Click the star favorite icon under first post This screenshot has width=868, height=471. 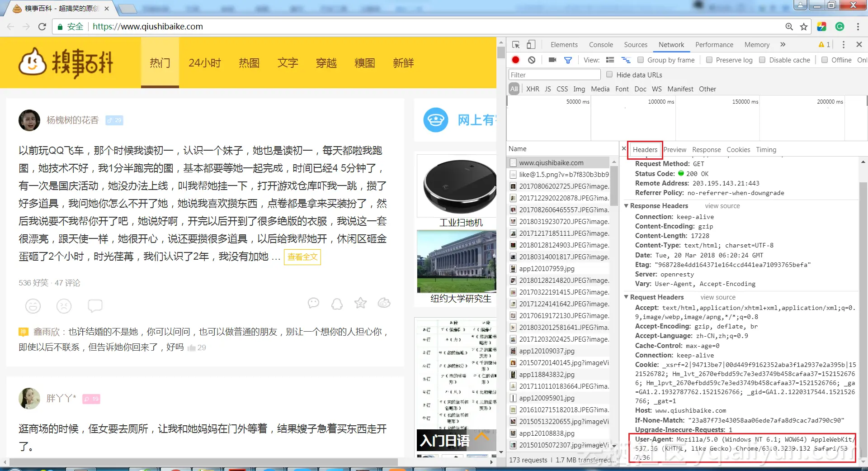pos(360,303)
